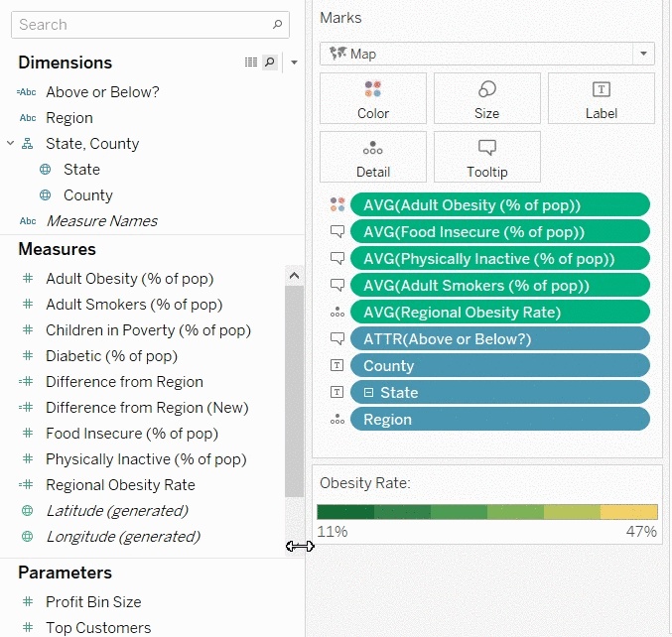Select the Top Customers parameter
672x637 pixels.
[x=98, y=628]
